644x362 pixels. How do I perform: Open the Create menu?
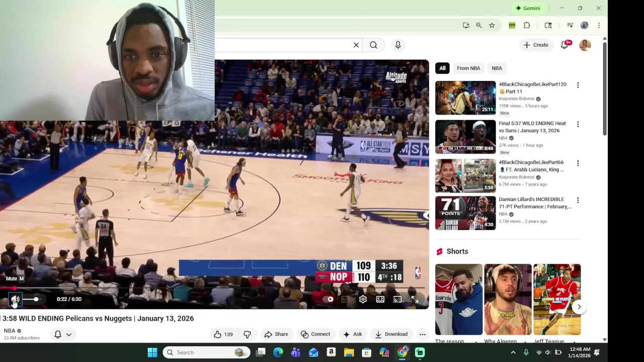click(x=536, y=45)
